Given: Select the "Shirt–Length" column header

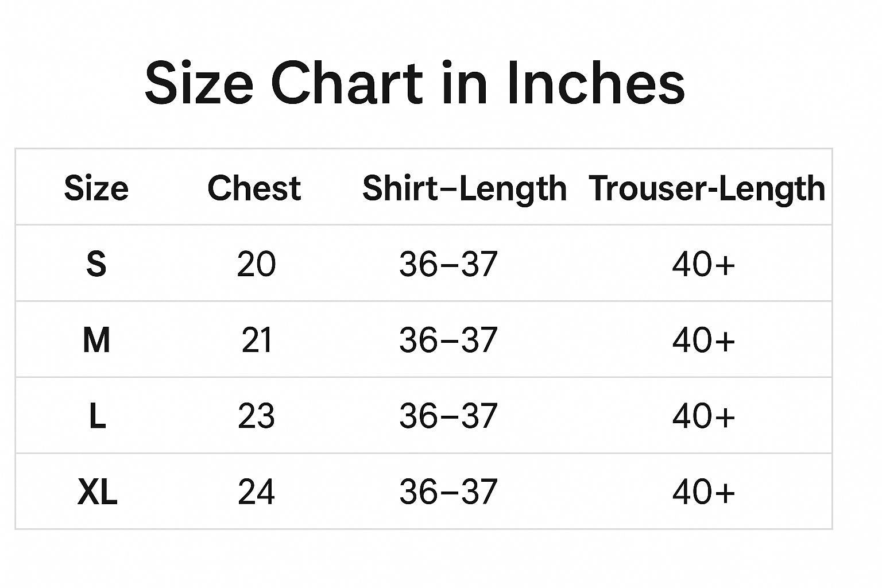Looking at the screenshot, I should tap(464, 188).
